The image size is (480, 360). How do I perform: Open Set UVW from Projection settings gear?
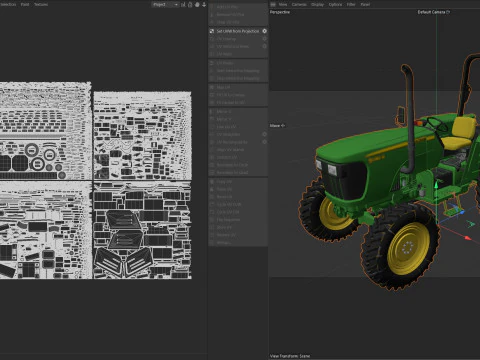pos(264,31)
